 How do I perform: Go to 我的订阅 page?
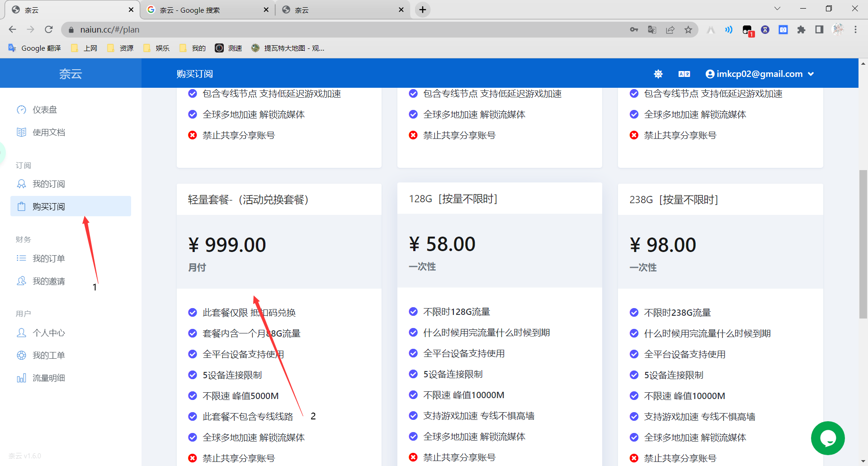(x=48, y=184)
